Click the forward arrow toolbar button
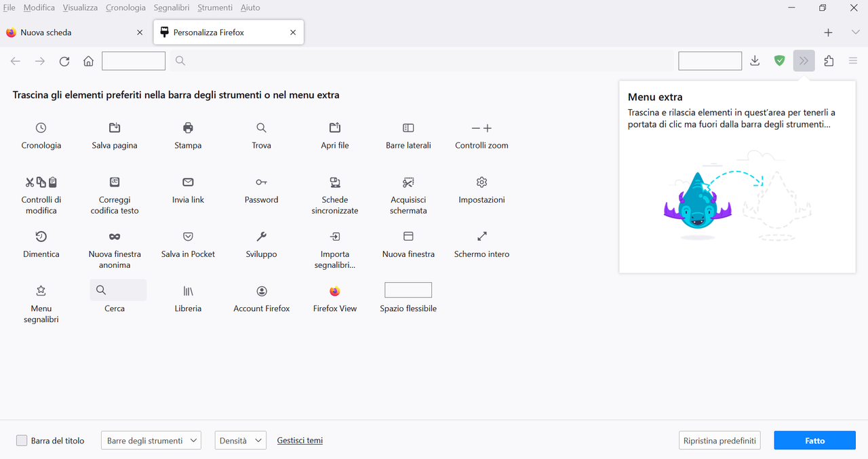The width and height of the screenshot is (868, 459). coord(40,61)
